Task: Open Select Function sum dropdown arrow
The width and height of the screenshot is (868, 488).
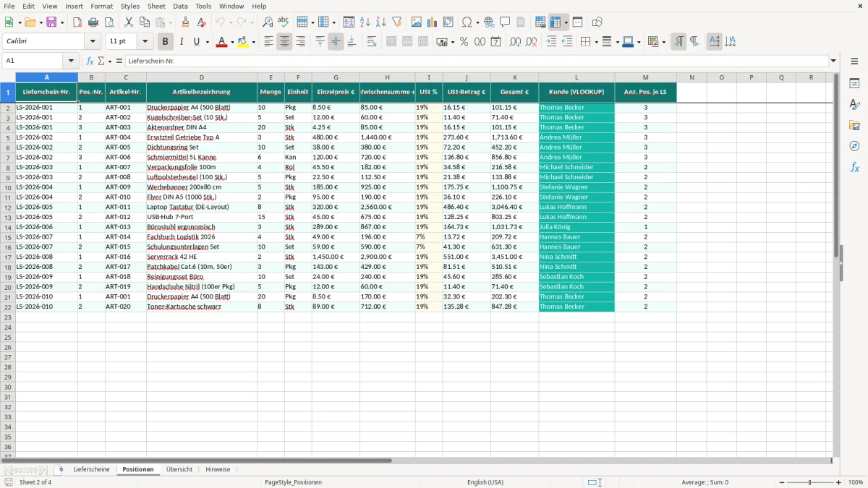Action: coord(109,61)
